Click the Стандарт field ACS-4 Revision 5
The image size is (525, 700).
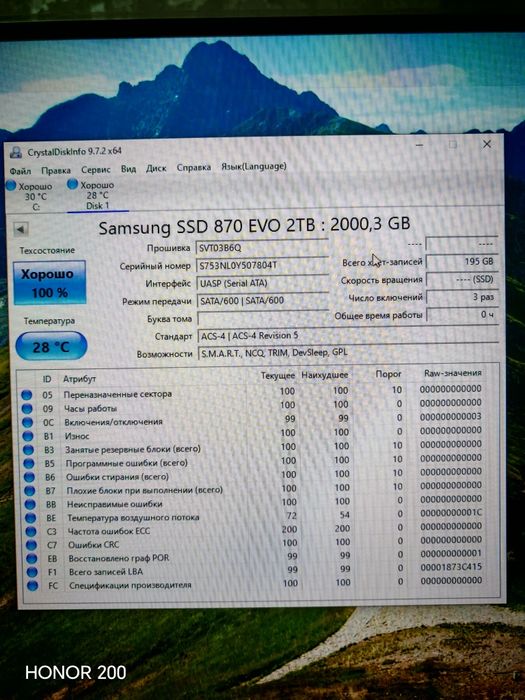coord(348,336)
